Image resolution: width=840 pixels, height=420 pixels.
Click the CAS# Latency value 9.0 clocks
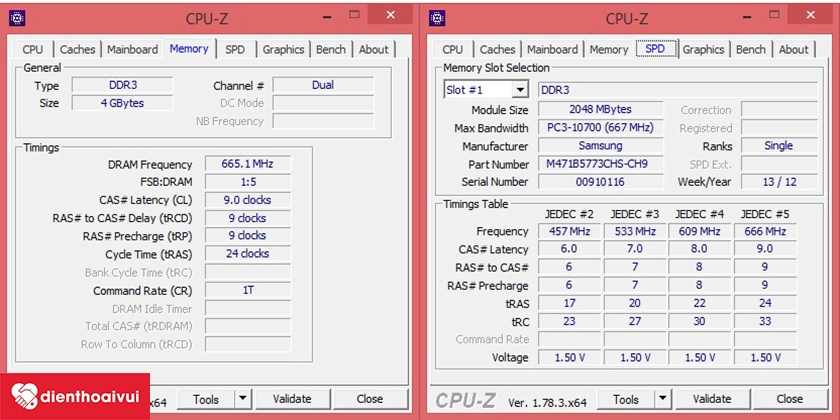(x=248, y=200)
